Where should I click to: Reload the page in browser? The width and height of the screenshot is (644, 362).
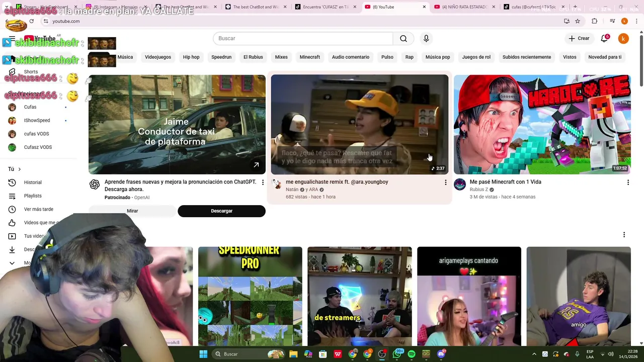click(32, 21)
